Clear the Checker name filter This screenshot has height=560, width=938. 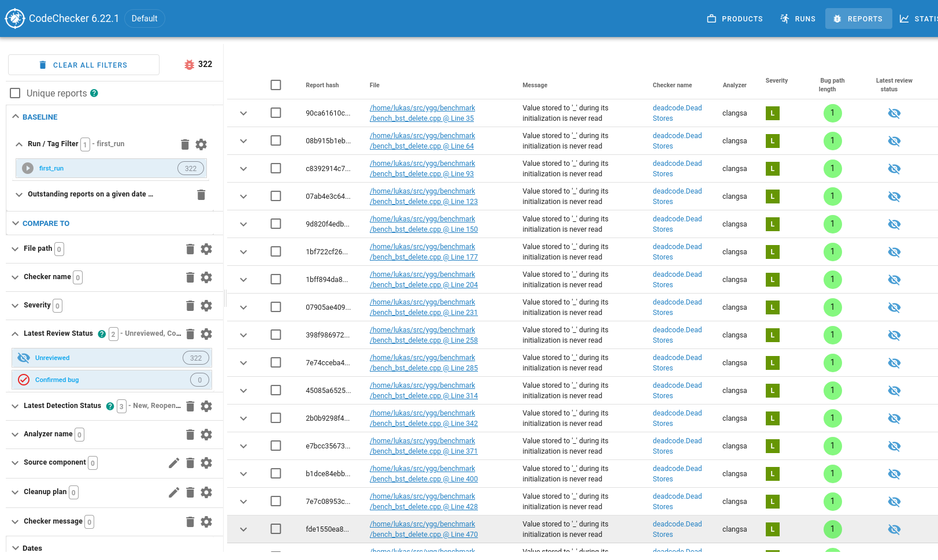190,277
